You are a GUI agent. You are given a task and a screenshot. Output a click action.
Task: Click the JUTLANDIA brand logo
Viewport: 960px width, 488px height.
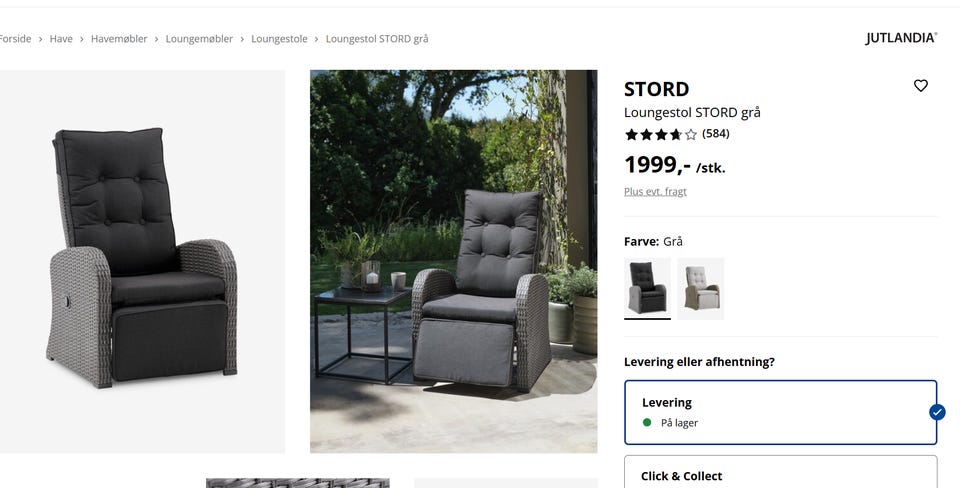point(901,38)
